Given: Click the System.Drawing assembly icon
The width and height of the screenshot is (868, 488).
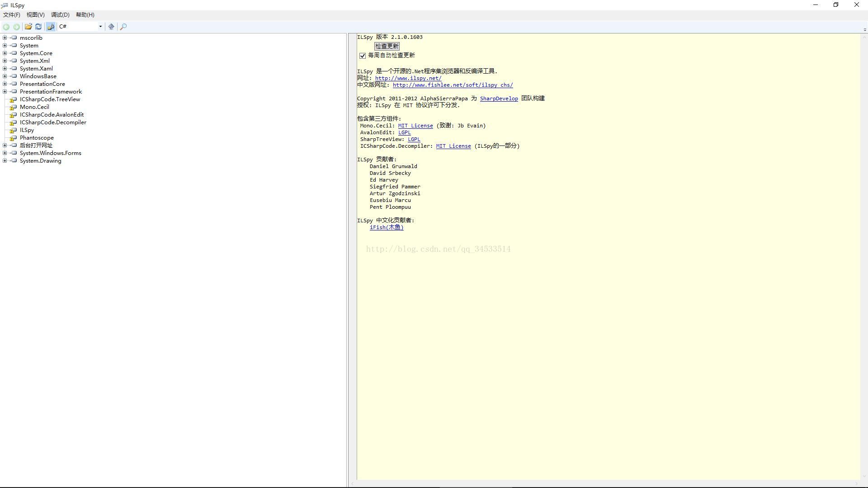Looking at the screenshot, I should pos(14,161).
